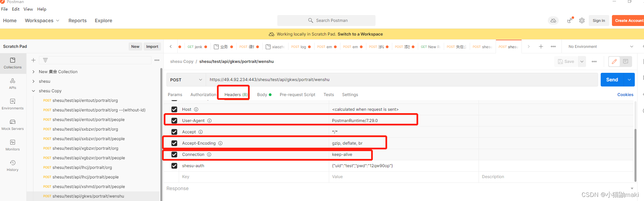Click the Search Postman field
The height and width of the screenshot is (201, 644).
click(326, 21)
